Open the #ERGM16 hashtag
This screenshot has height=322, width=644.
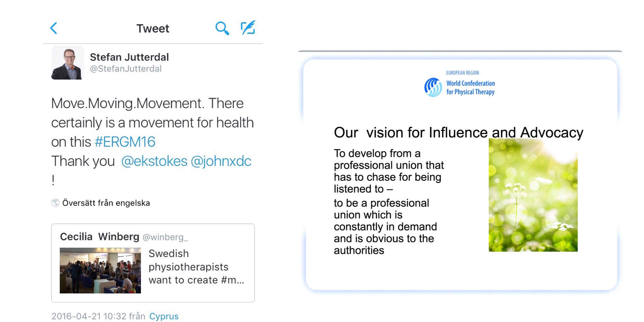[x=125, y=142]
